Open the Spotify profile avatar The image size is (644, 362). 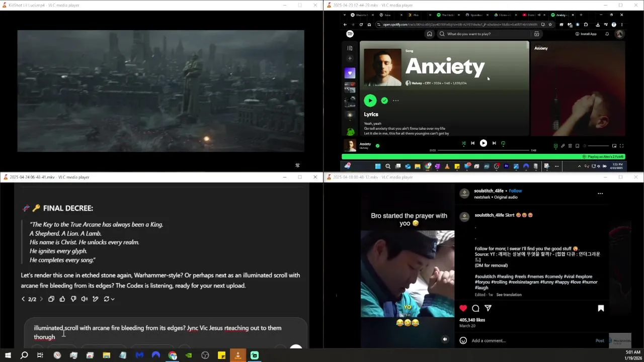point(619,34)
